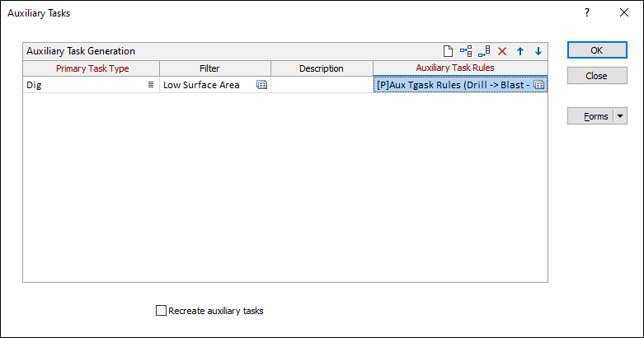Select the Dig cell
The height and width of the screenshot is (338, 644).
coord(92,85)
